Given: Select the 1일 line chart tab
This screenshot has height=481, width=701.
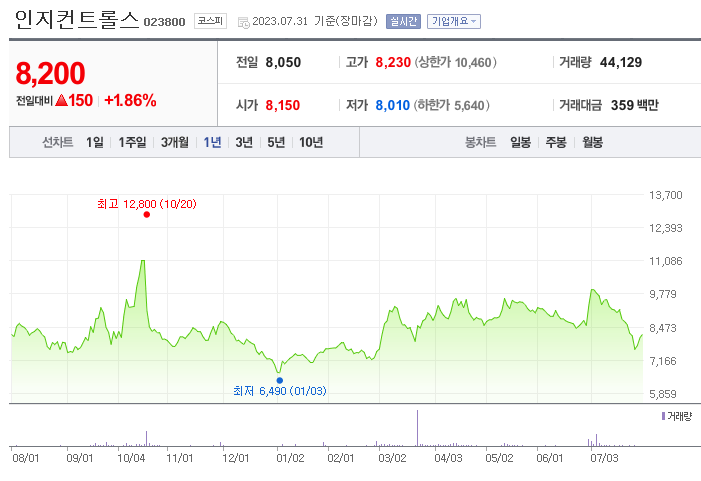Looking at the screenshot, I should coord(94,142).
